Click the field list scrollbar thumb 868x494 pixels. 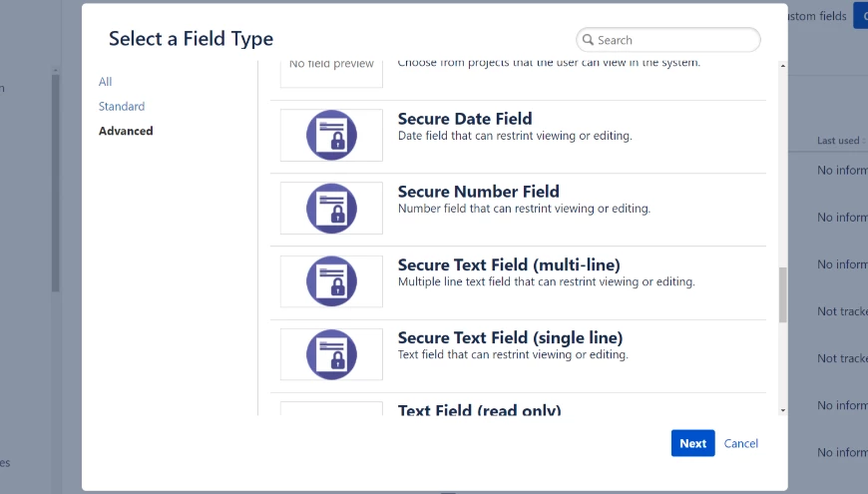pos(783,294)
